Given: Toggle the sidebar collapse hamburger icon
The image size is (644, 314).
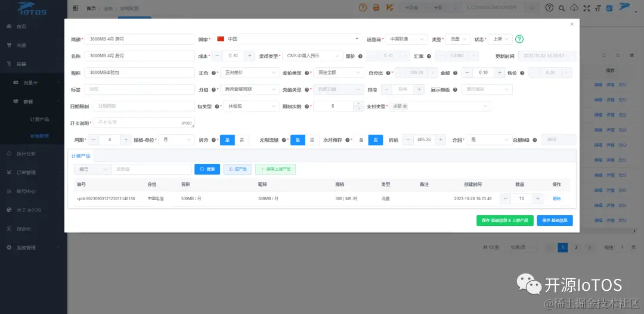Looking at the screenshot, I should coord(75,8).
